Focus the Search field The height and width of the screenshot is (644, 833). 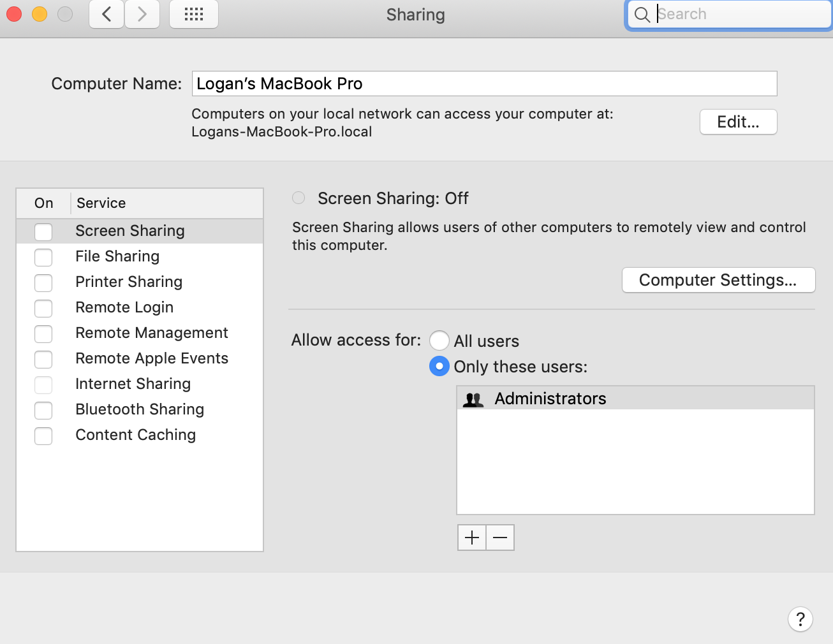click(x=728, y=14)
